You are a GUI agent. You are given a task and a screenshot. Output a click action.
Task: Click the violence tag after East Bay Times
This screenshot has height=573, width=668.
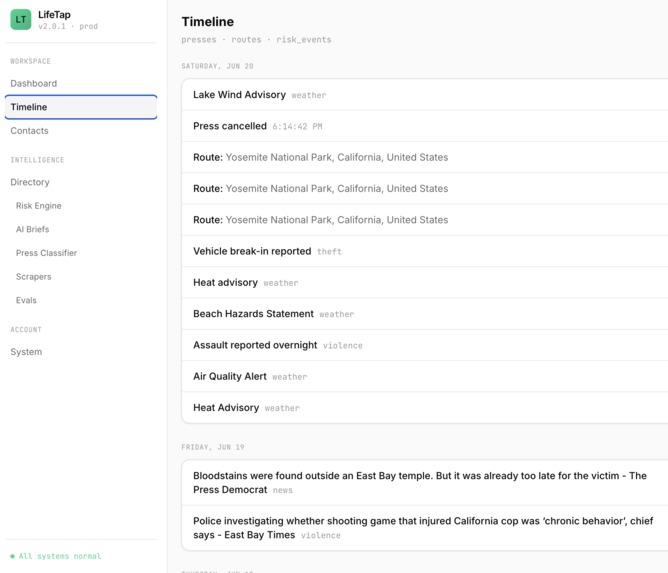pyautogui.click(x=321, y=536)
